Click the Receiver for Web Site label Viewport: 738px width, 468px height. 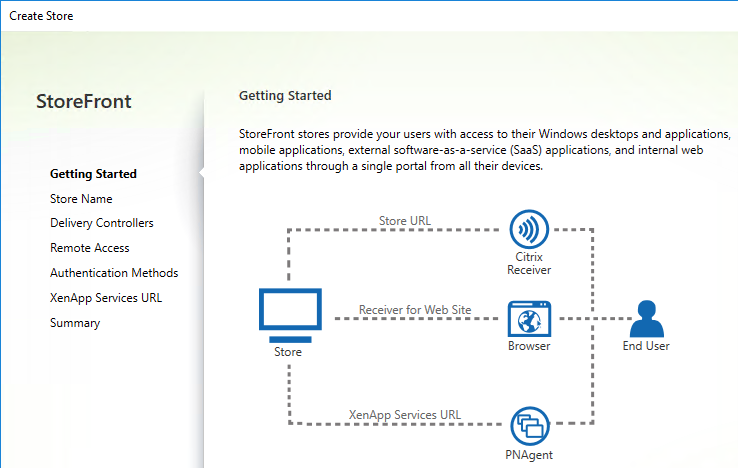pyautogui.click(x=415, y=310)
